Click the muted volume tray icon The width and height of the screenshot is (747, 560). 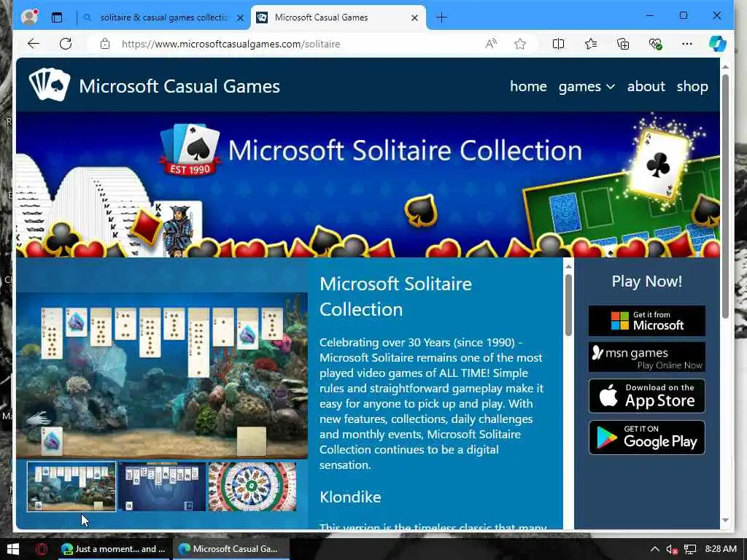pos(672,549)
